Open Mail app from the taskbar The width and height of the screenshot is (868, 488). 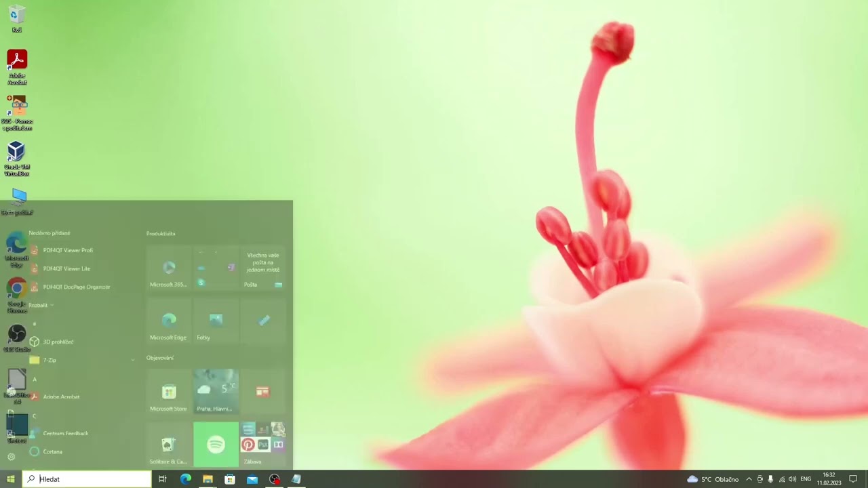252,479
